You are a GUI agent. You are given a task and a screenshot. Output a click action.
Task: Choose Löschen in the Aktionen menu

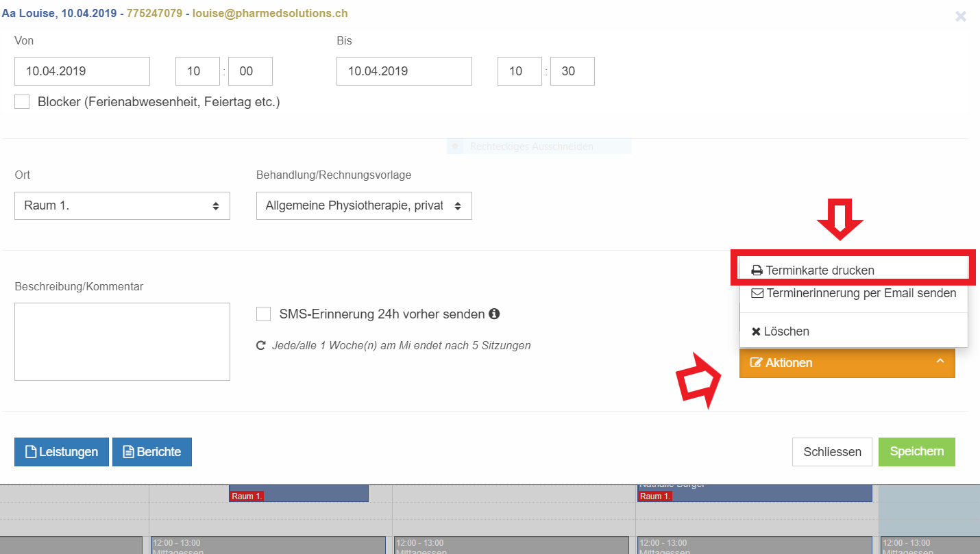[x=853, y=331]
